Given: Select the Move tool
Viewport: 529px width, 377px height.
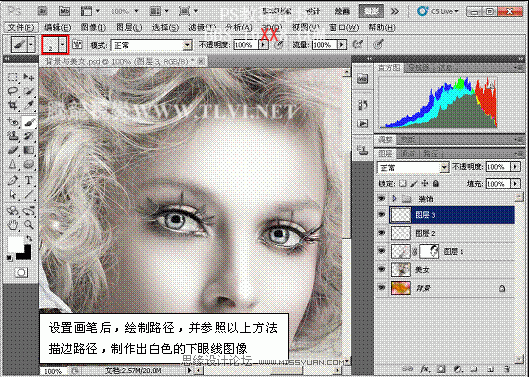Looking at the screenshot, I should pos(29,77).
